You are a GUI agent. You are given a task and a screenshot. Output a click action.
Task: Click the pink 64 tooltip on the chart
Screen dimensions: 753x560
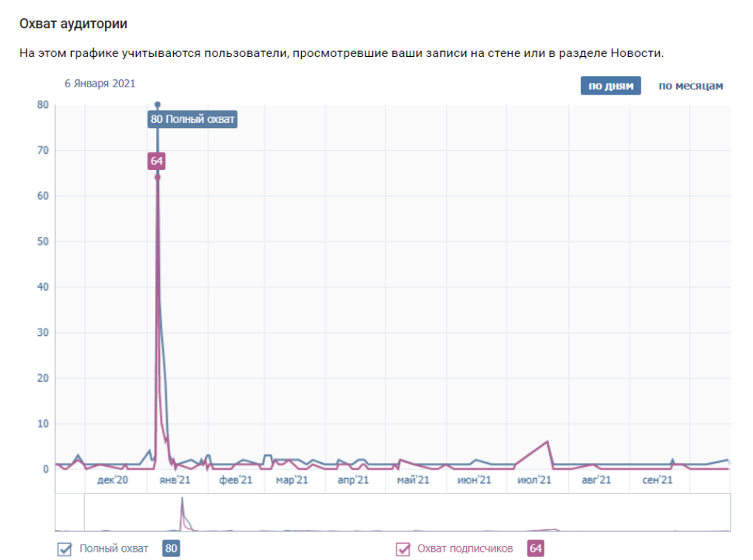tap(157, 161)
